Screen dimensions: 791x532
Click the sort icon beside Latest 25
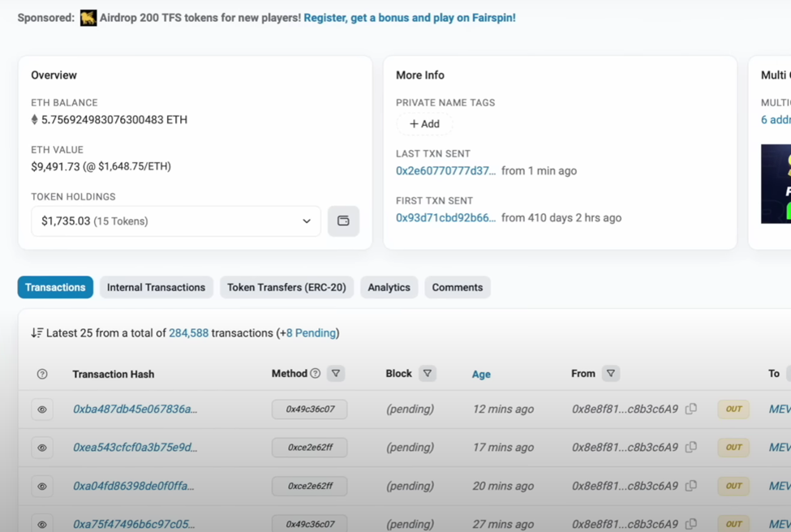click(x=37, y=332)
